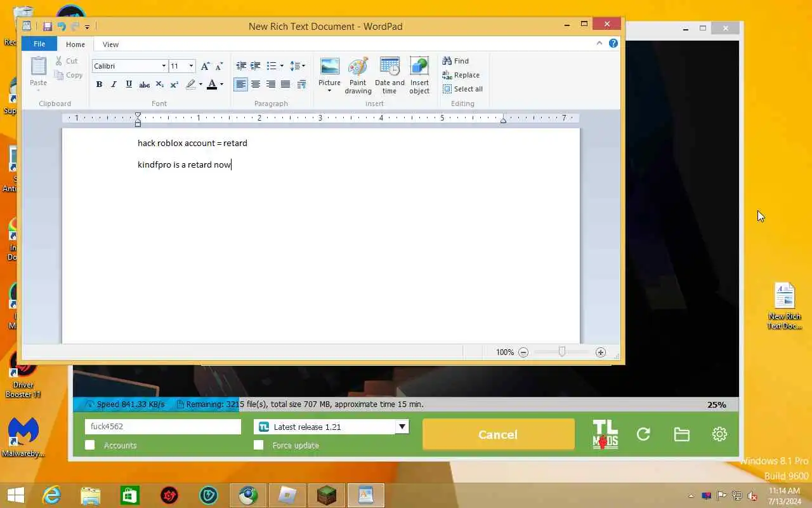812x508 pixels.
Task: Open WordPad Help icon
Action: [613, 43]
